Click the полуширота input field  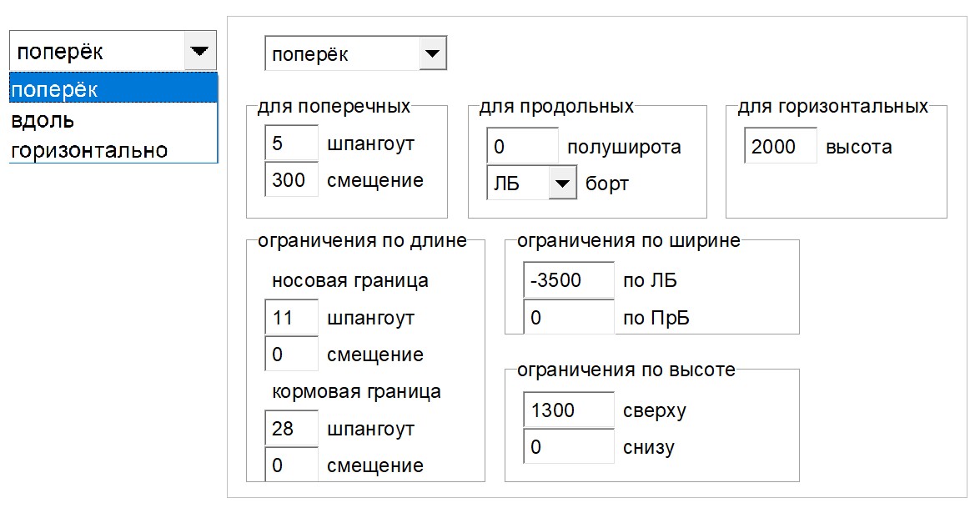click(522, 146)
